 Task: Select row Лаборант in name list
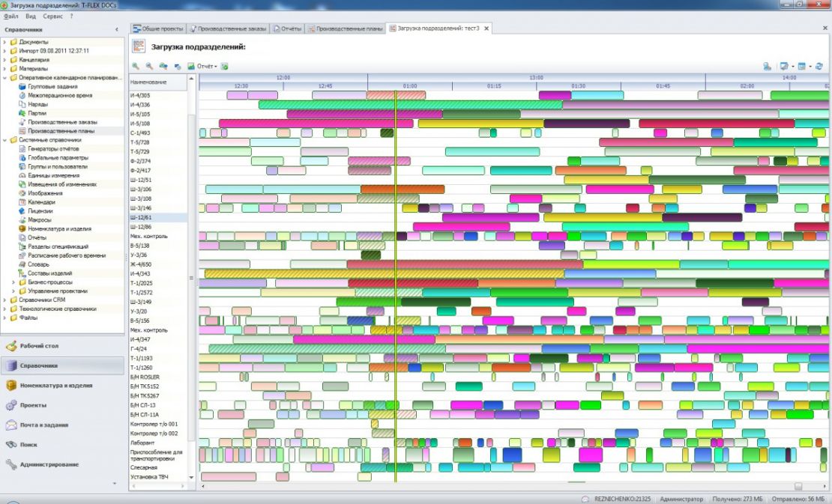(158, 443)
